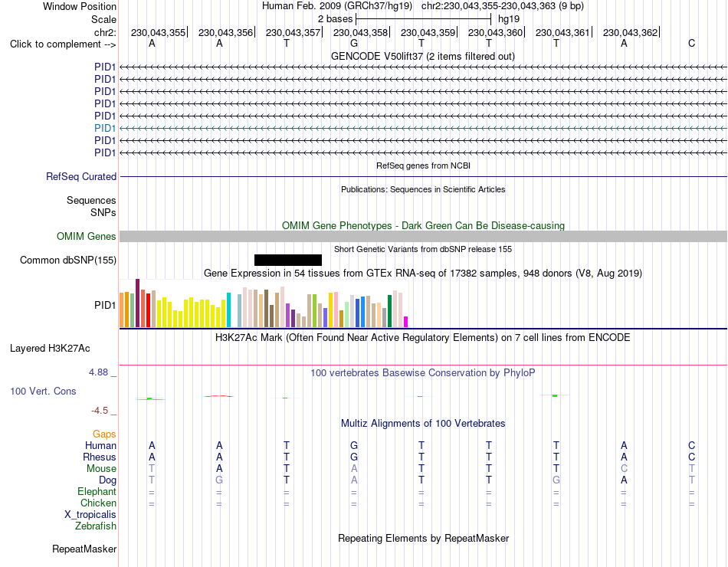Screen dimensions: 728x567
Task: Select the 'Elephant' alignment row label
Action: tap(97, 491)
